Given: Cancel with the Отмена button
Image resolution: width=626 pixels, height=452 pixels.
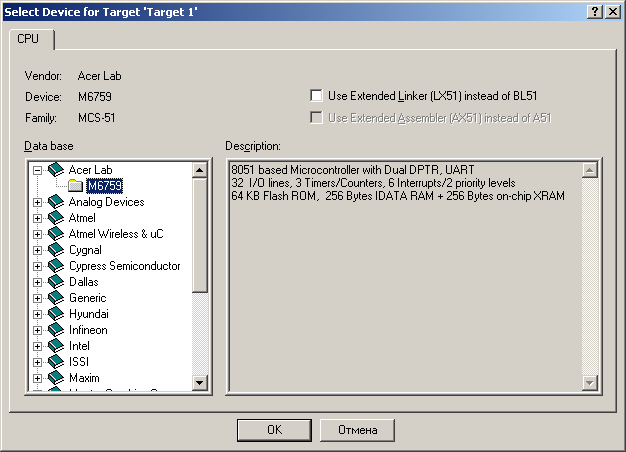Looking at the screenshot, I should 357,430.
